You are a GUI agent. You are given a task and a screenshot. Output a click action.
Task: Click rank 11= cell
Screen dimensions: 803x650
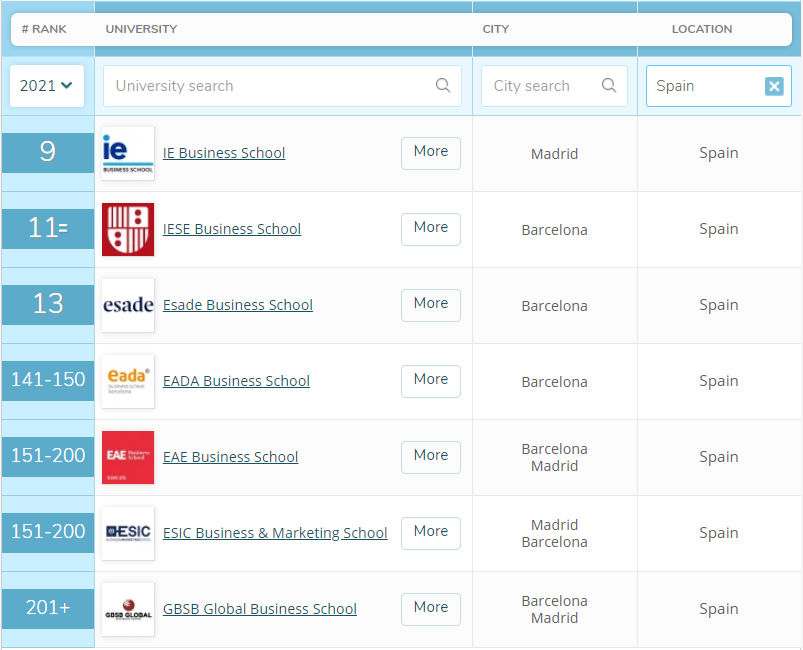pos(48,228)
